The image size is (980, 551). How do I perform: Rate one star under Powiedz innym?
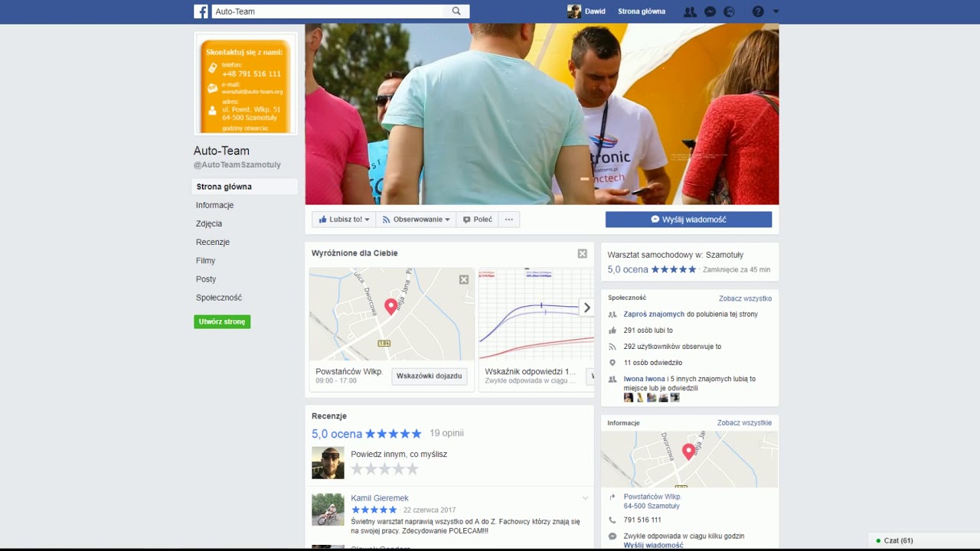point(358,469)
